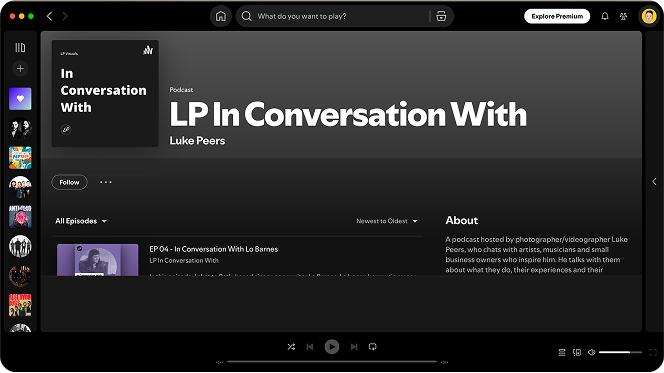
Task: Open the two-person artist thumbnail in sidebar
Action: 20,128
